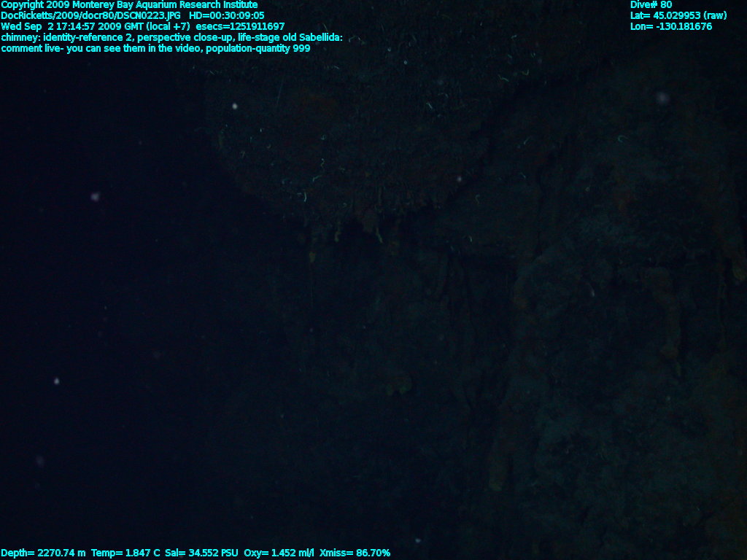Viewport: 747px width, 560px height.
Task: Click the salinity reading 'Sal= 34.552 PSU'
Action: point(201,553)
